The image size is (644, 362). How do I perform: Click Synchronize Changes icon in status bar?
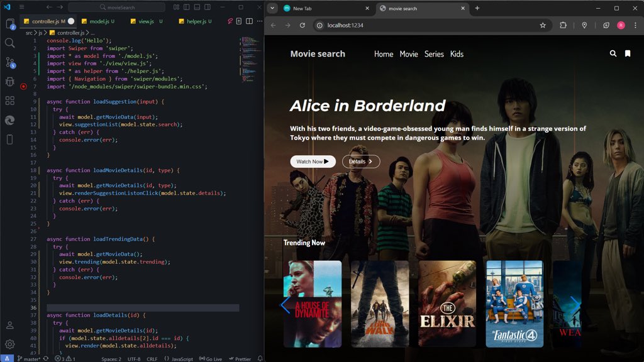pos(45,359)
